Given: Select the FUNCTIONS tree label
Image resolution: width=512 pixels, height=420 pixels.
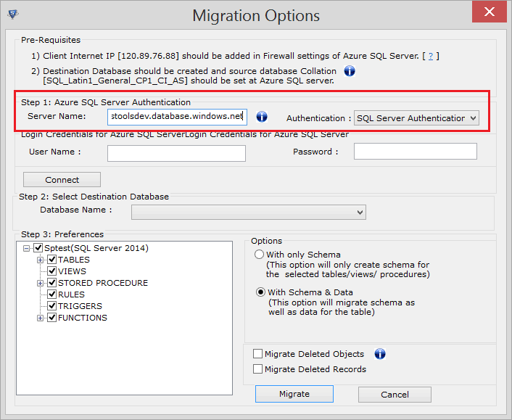Looking at the screenshot, I should pyautogui.click(x=82, y=318).
